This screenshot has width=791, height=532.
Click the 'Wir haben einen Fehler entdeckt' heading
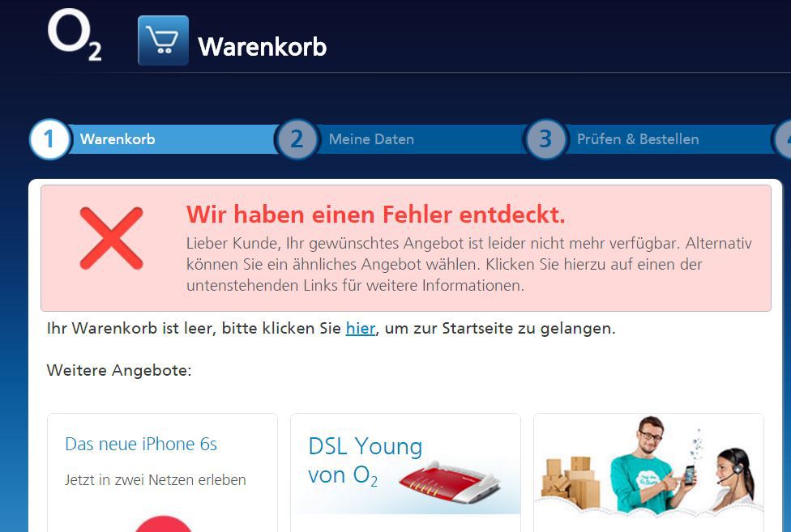375,215
